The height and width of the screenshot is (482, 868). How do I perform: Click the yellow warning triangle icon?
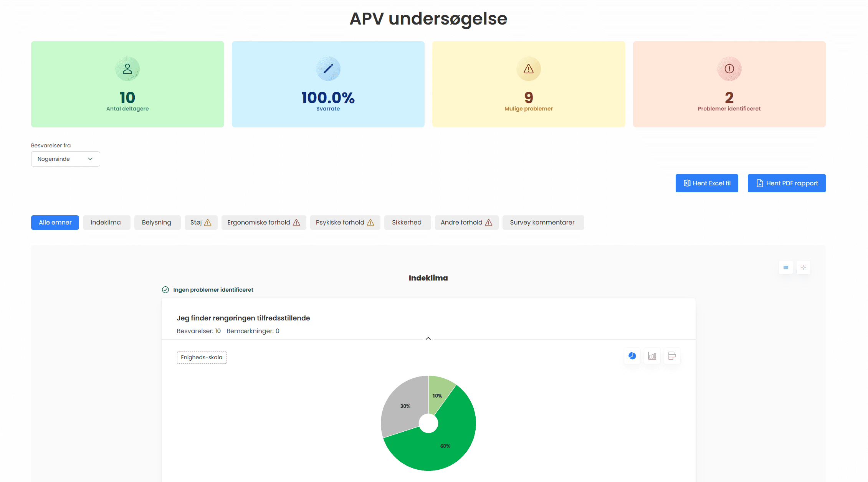coord(529,69)
